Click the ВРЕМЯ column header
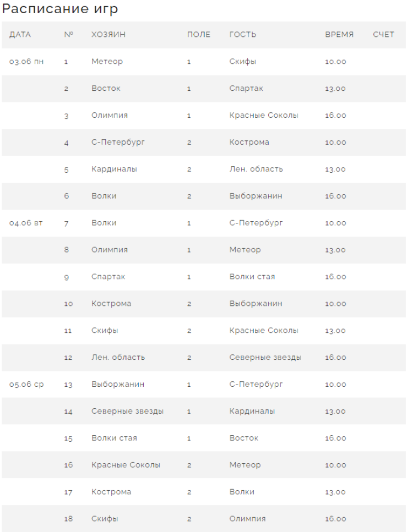413x532 pixels. click(339, 35)
